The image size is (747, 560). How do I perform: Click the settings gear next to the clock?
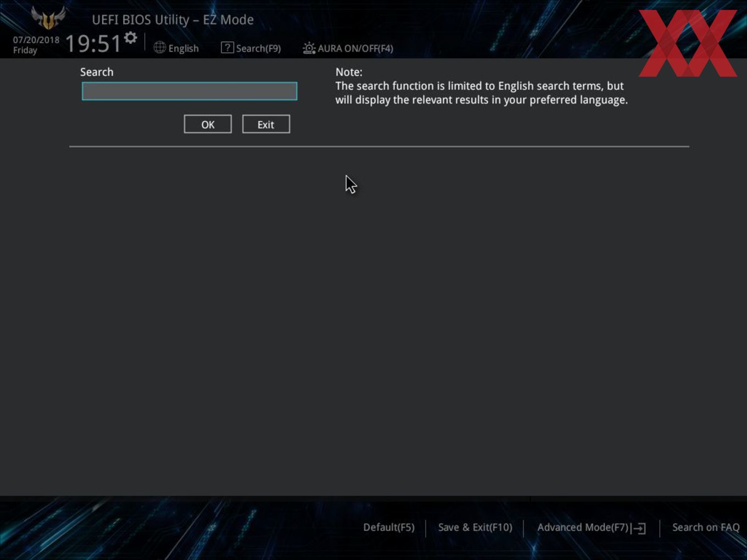click(131, 38)
